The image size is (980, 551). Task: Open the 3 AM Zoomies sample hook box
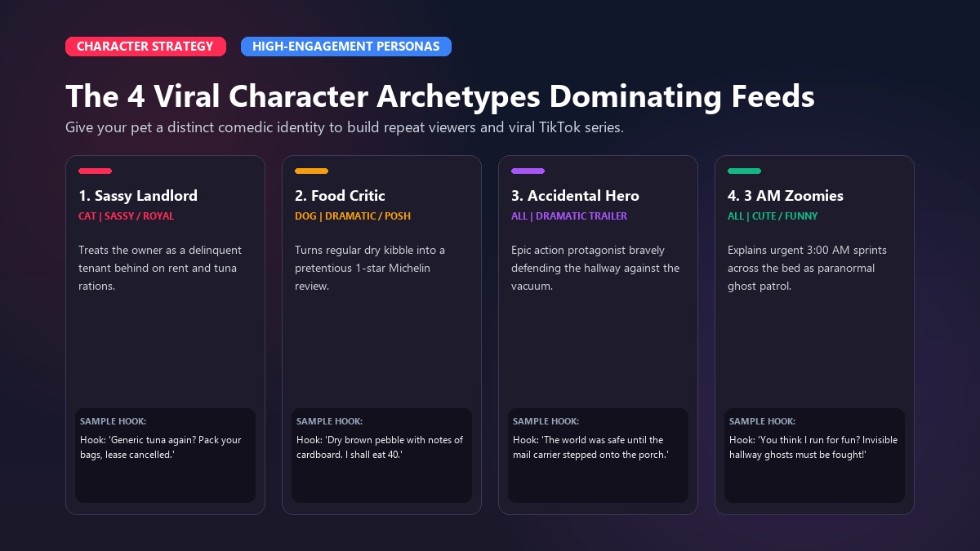[x=814, y=455]
